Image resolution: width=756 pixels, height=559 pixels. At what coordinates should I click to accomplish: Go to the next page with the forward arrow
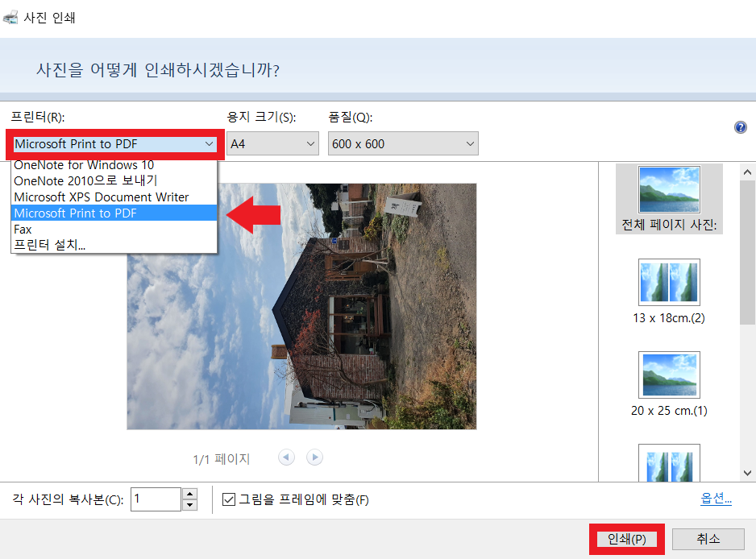click(x=314, y=457)
